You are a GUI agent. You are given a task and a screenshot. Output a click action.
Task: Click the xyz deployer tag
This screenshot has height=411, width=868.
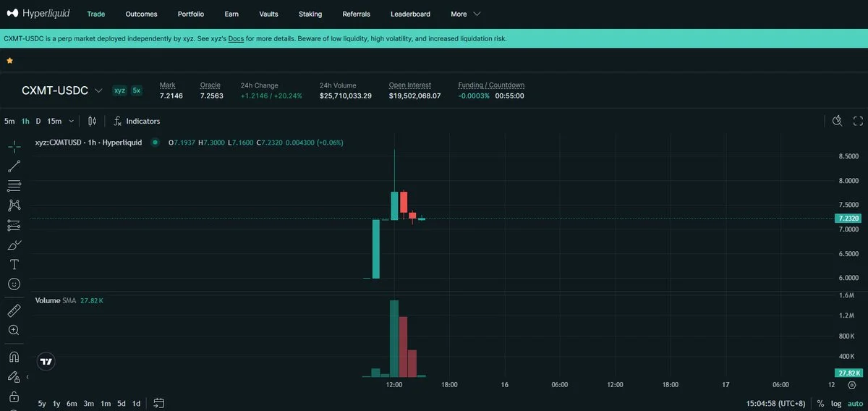119,90
